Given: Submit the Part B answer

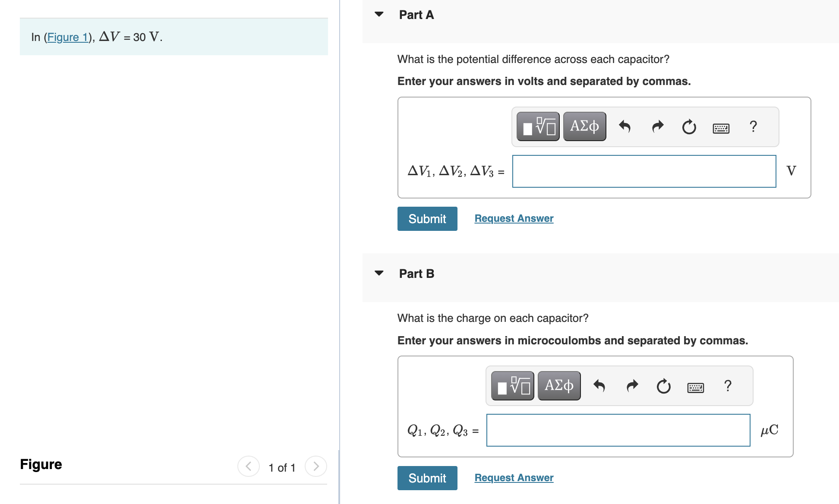Looking at the screenshot, I should point(427,478).
